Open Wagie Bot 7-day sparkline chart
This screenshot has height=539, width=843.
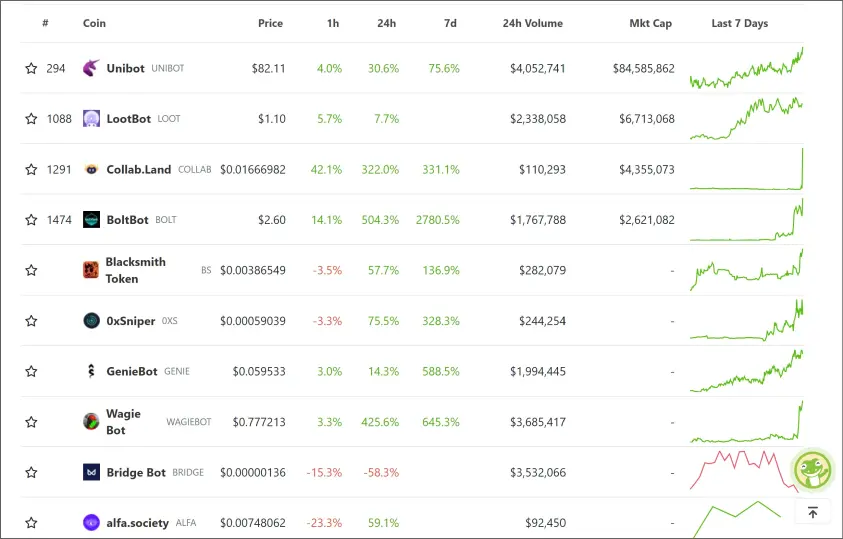point(746,422)
